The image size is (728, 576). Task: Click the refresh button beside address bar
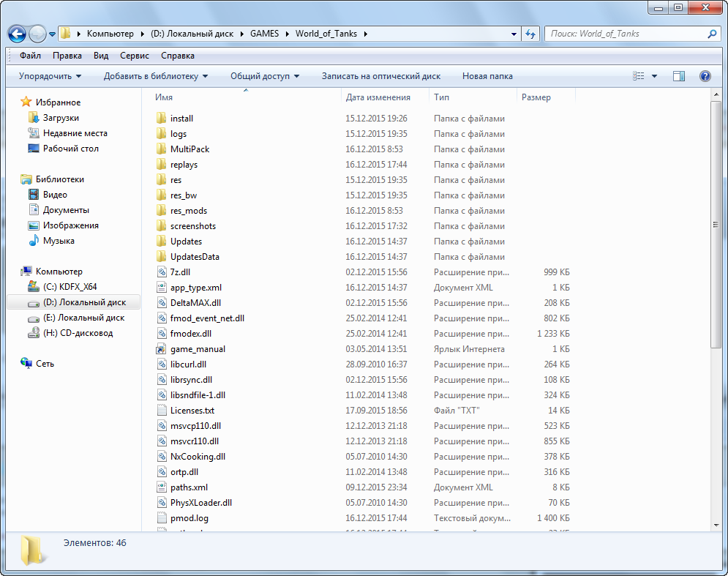530,34
